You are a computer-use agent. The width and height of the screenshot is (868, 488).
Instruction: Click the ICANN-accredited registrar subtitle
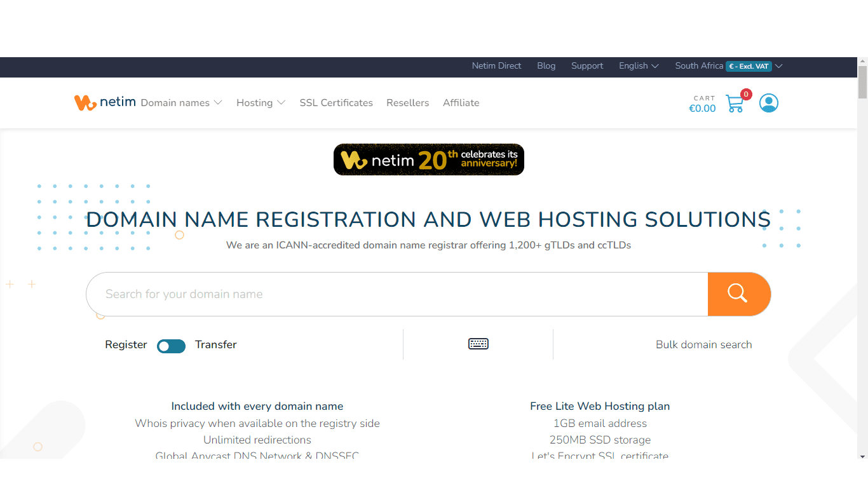pos(428,245)
